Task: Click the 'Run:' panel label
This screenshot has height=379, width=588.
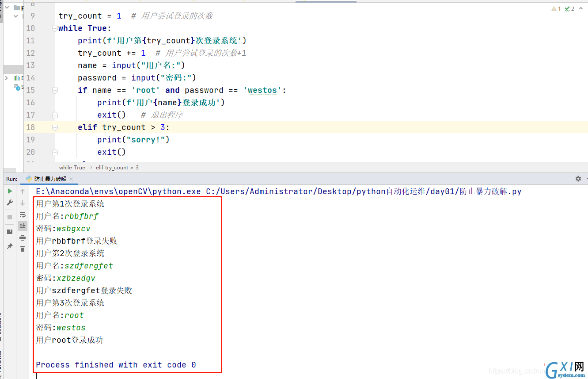Action: coord(12,179)
